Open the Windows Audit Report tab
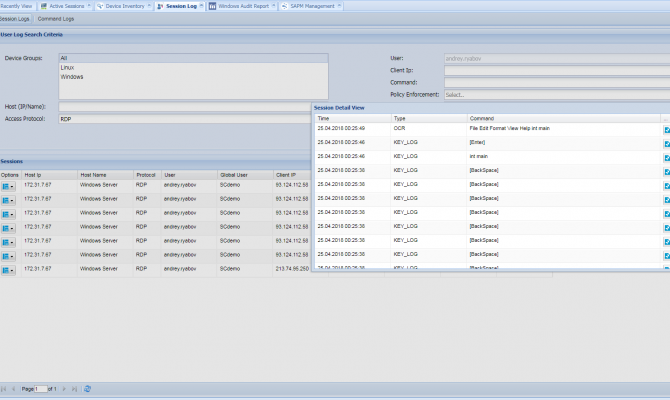 [x=244, y=6]
